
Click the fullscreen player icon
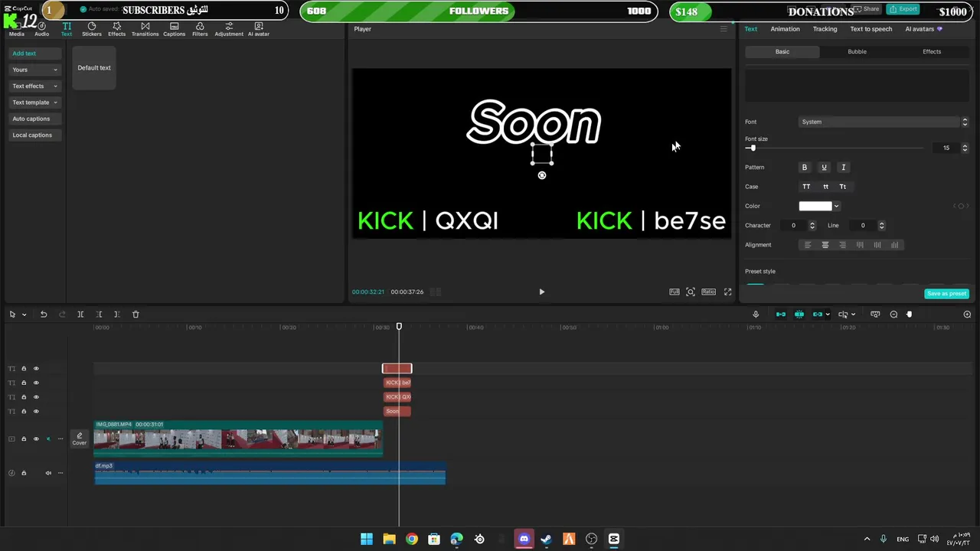(728, 292)
